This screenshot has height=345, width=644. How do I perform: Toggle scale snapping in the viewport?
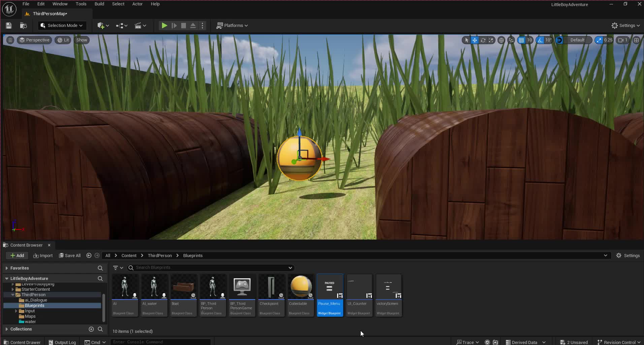click(x=599, y=40)
